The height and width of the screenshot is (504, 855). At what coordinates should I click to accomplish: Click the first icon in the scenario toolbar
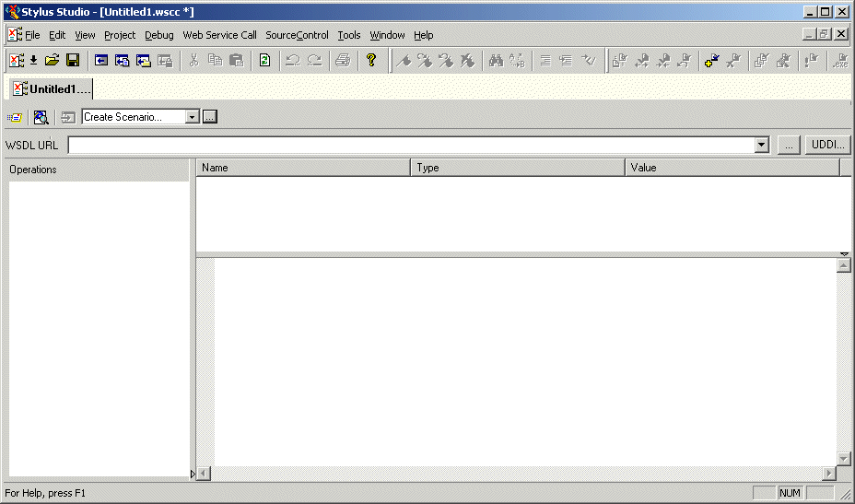(x=16, y=117)
